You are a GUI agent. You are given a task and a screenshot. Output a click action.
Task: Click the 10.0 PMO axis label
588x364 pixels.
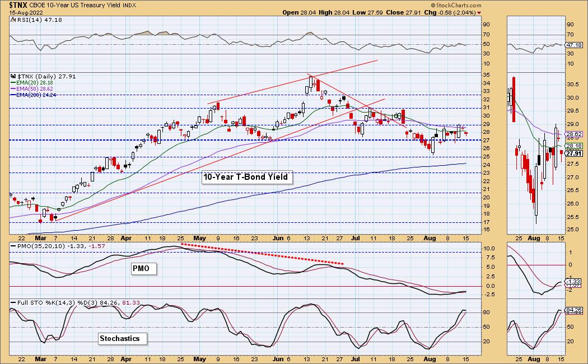tap(489, 249)
